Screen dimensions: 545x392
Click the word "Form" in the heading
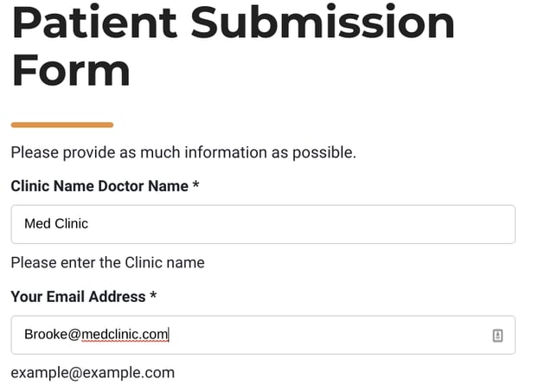click(71, 71)
